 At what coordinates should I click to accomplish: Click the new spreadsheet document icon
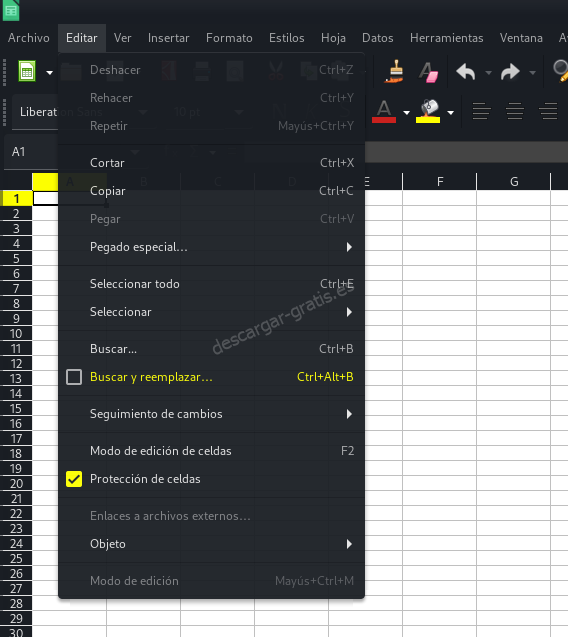(x=27, y=71)
